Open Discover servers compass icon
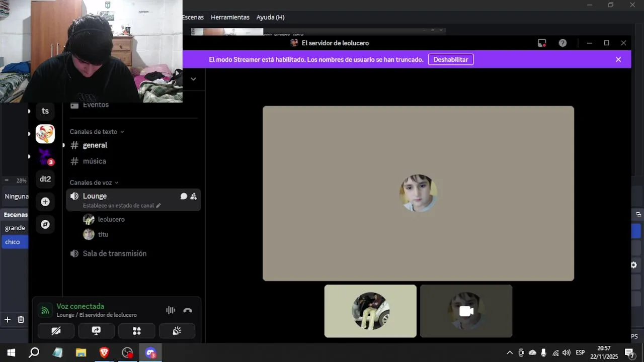This screenshot has height=362, width=644. (45, 224)
